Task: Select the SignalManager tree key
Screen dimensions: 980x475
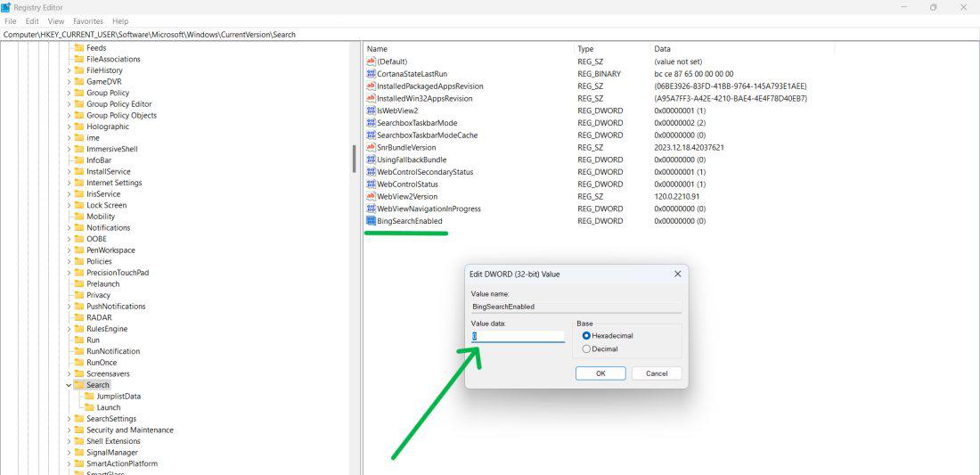Action: coord(112,453)
